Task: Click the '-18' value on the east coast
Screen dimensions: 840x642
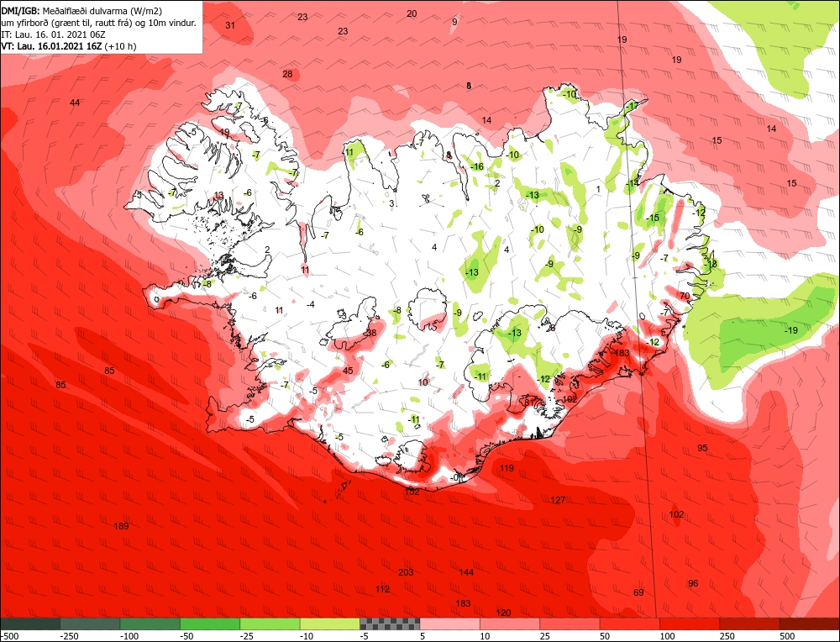Action: pos(711,264)
